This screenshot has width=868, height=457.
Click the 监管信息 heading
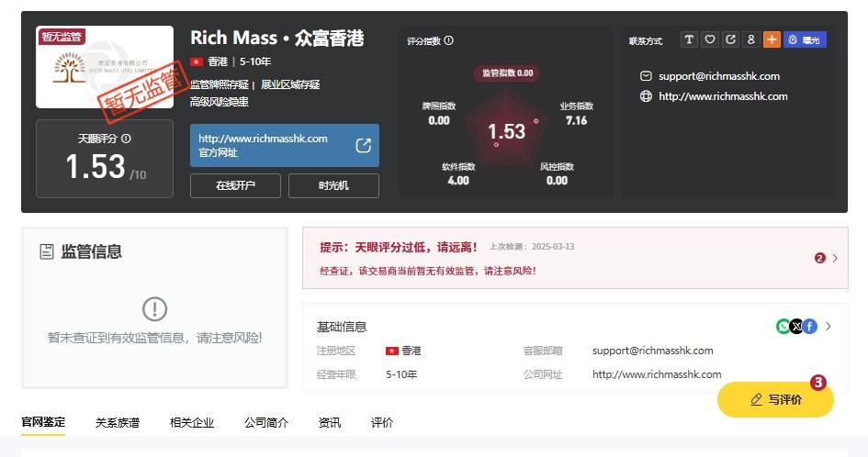(x=91, y=251)
